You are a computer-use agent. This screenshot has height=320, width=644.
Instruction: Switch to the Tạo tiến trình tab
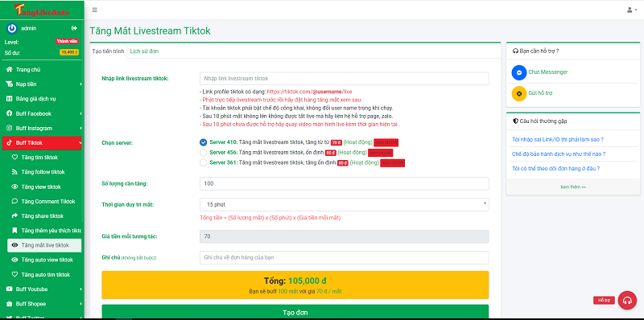(108, 51)
